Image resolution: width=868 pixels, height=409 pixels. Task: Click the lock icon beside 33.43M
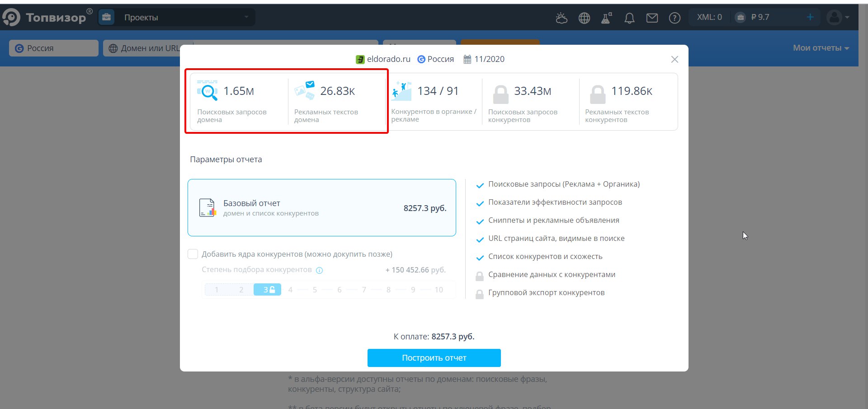(x=500, y=94)
